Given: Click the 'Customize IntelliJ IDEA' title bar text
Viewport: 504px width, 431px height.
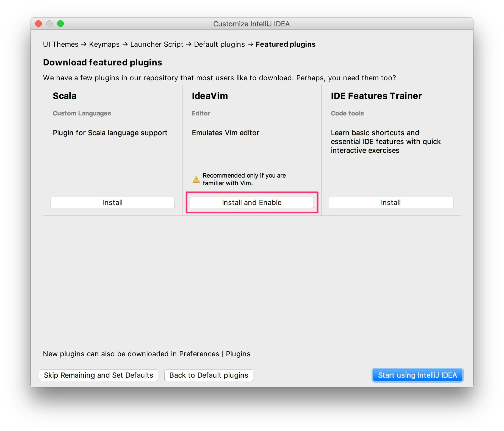Looking at the screenshot, I should coord(251,24).
